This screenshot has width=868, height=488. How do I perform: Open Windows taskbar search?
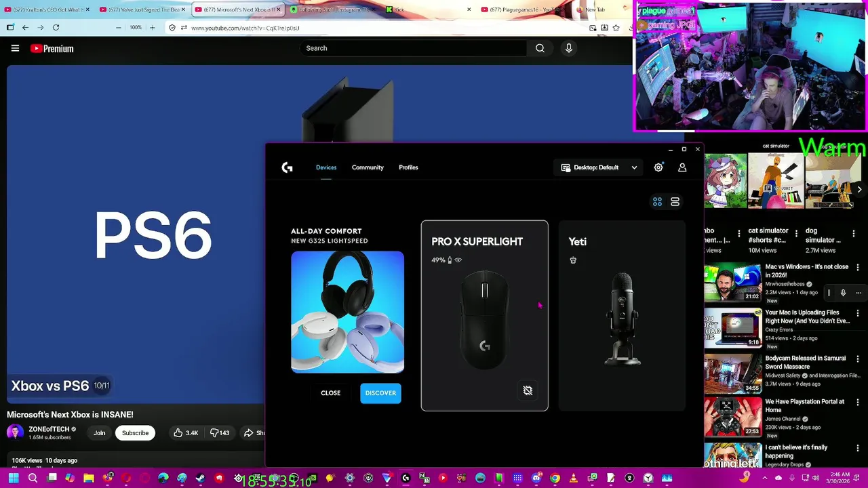33,478
